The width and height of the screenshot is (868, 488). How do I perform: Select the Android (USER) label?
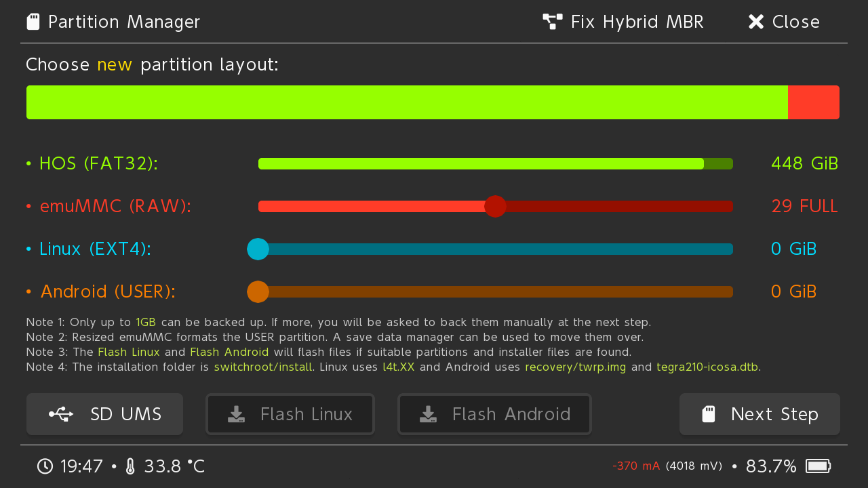[101, 291]
